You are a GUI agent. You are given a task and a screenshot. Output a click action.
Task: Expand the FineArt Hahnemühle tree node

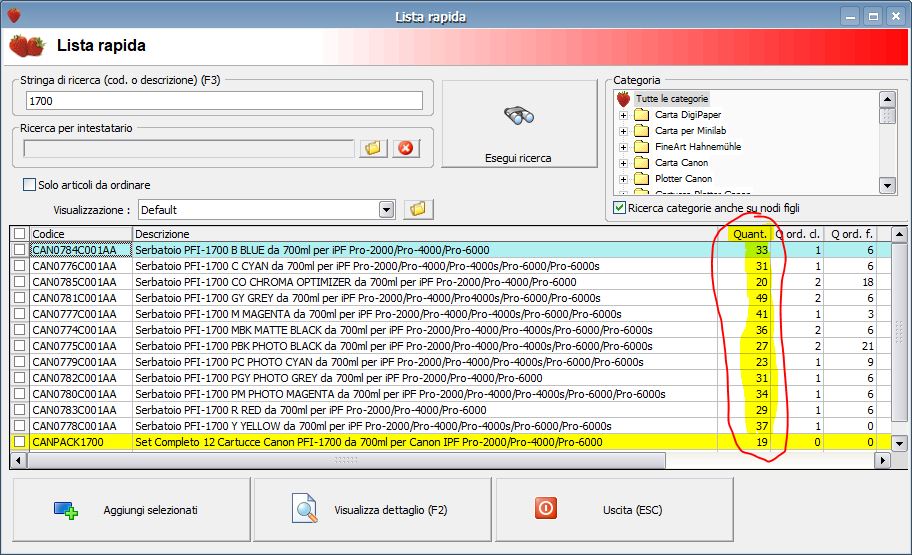click(624, 147)
